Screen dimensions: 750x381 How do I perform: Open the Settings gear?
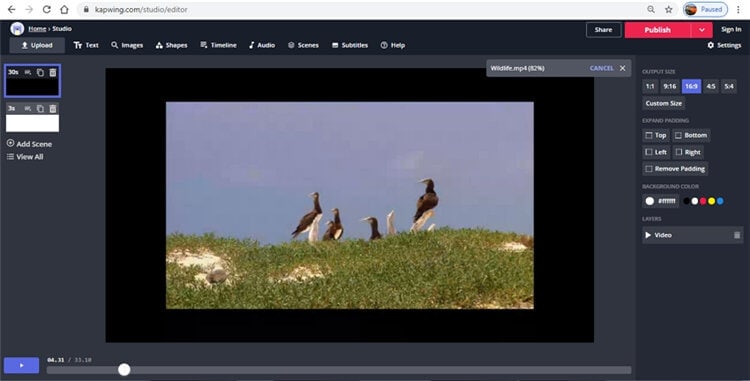click(x=724, y=45)
